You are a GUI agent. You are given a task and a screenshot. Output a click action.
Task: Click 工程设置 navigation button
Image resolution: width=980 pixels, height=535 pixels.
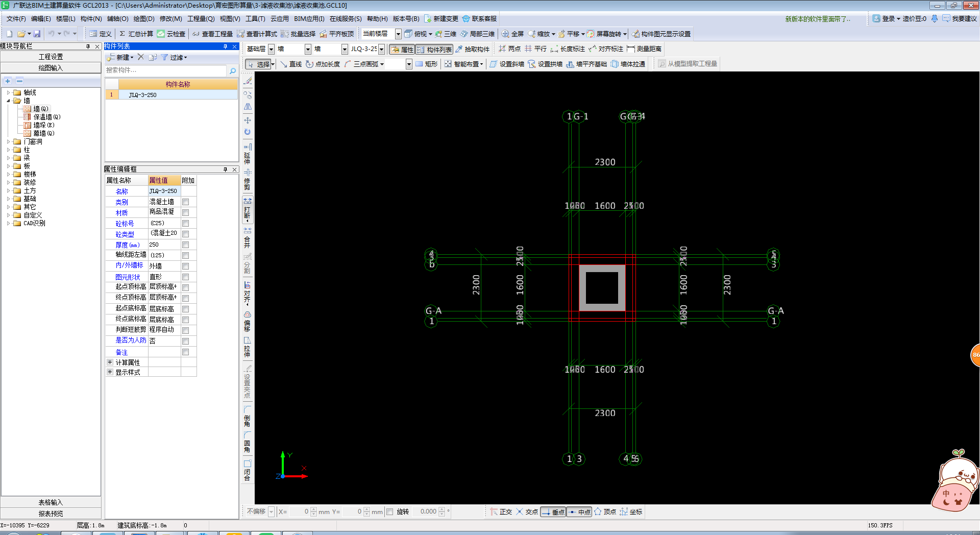51,57
